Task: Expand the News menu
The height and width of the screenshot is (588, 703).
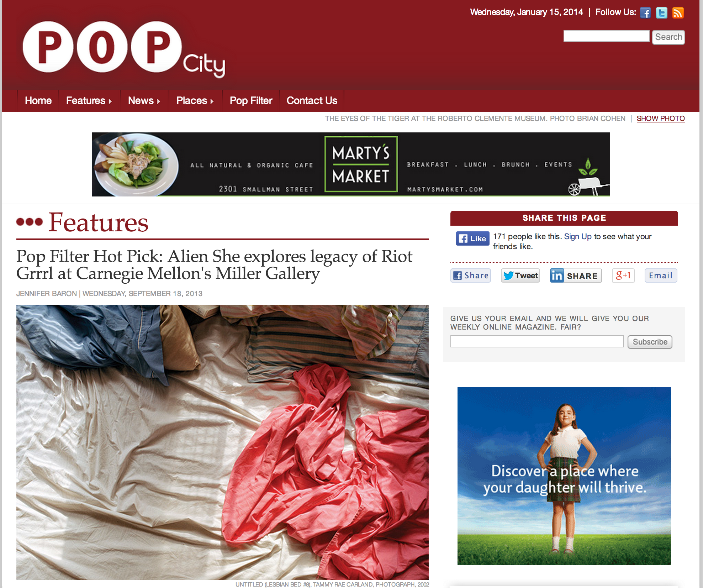Action: click(144, 101)
